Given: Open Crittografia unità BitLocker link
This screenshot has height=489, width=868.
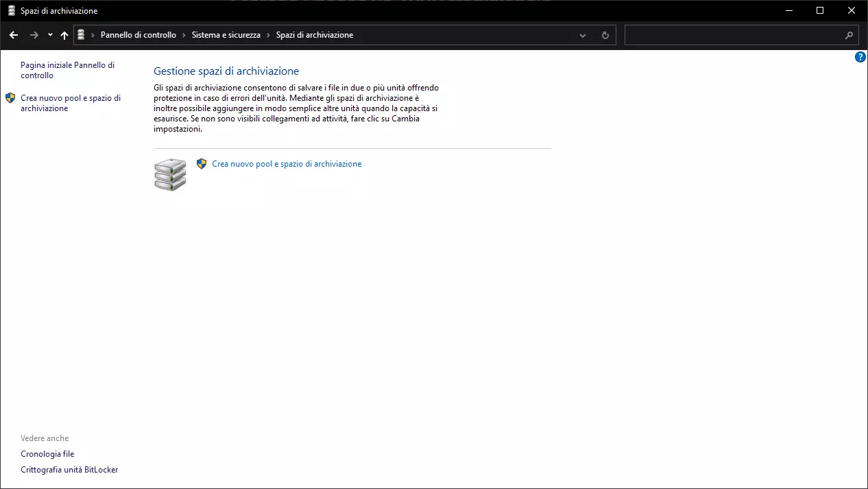Looking at the screenshot, I should coord(69,470).
